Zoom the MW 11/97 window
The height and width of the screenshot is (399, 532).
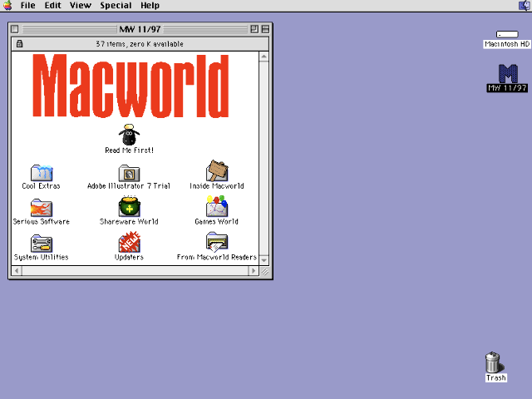(254, 29)
